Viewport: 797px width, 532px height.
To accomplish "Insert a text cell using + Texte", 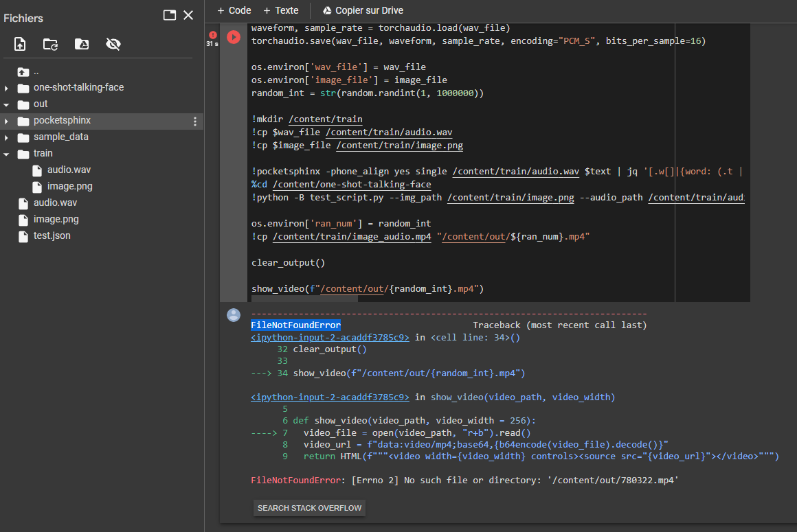I will (x=280, y=10).
